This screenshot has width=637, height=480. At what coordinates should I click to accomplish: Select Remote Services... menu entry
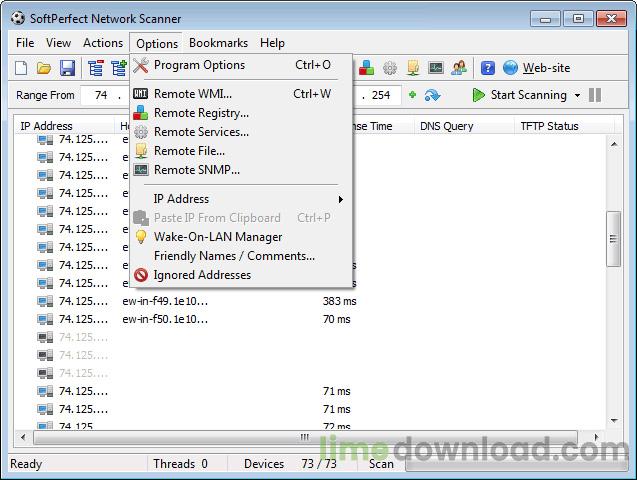point(241,132)
